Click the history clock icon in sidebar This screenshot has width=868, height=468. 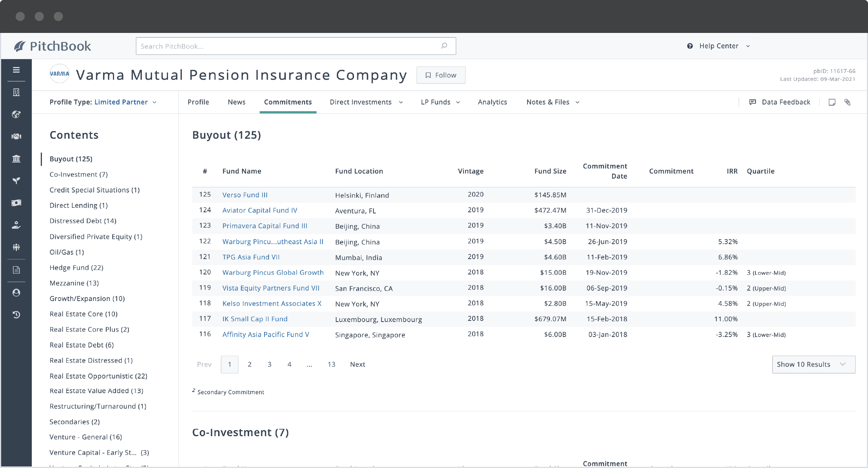(16, 314)
